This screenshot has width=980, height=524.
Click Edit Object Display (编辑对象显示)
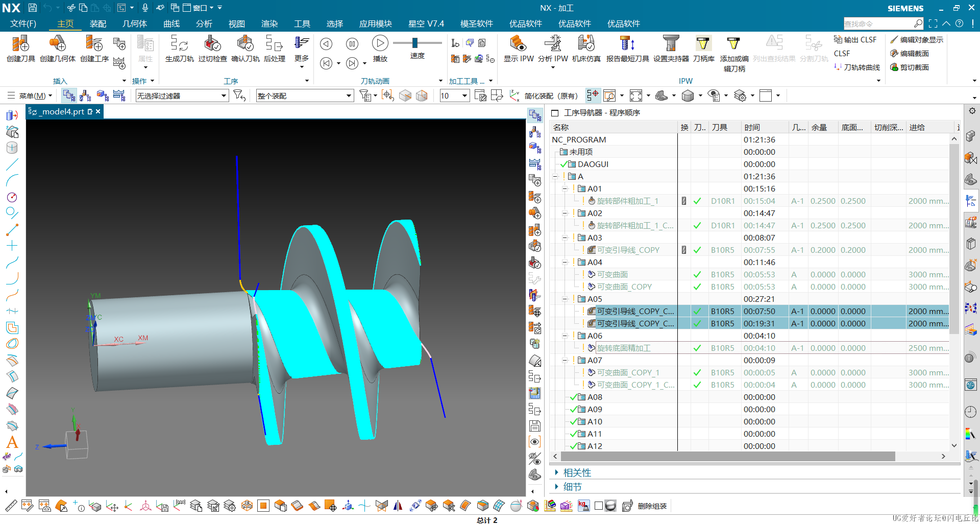917,39
